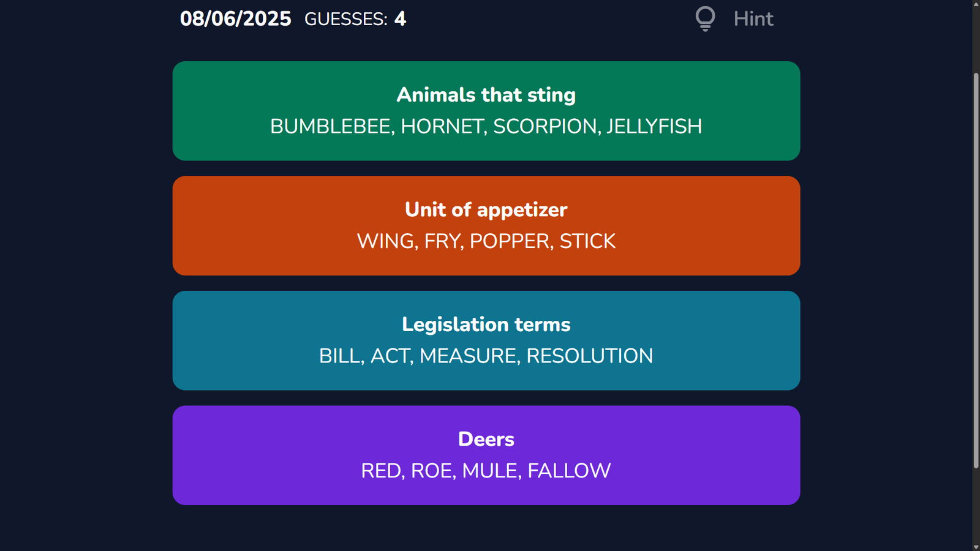Image resolution: width=980 pixels, height=551 pixels.
Task: Select the orange Unit of appetizer card
Action: [x=486, y=226]
